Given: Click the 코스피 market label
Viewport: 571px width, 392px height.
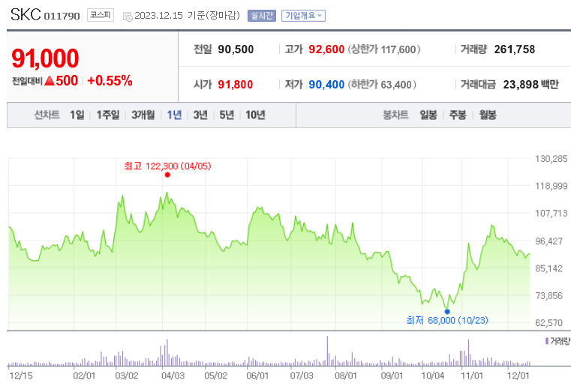Looking at the screenshot, I should coord(100,15).
